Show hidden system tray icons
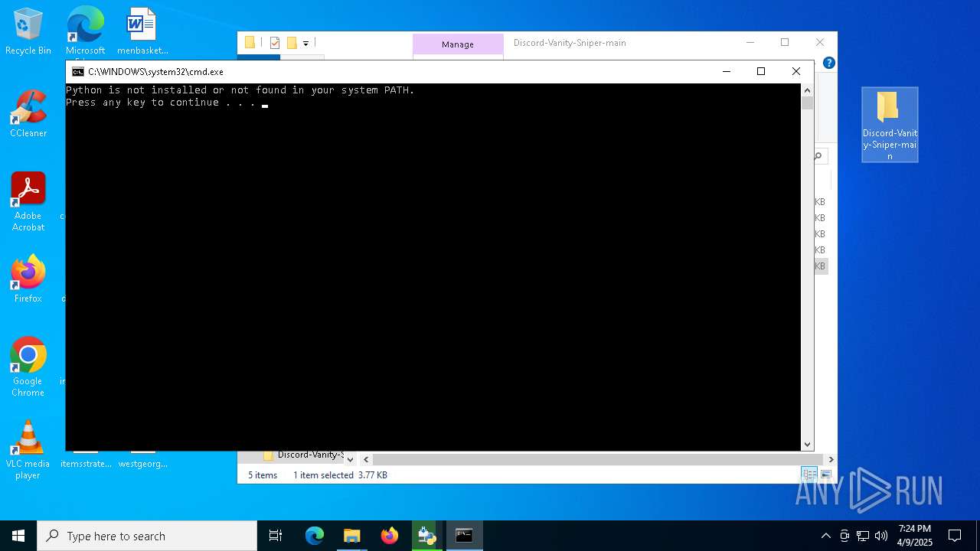 point(825,536)
